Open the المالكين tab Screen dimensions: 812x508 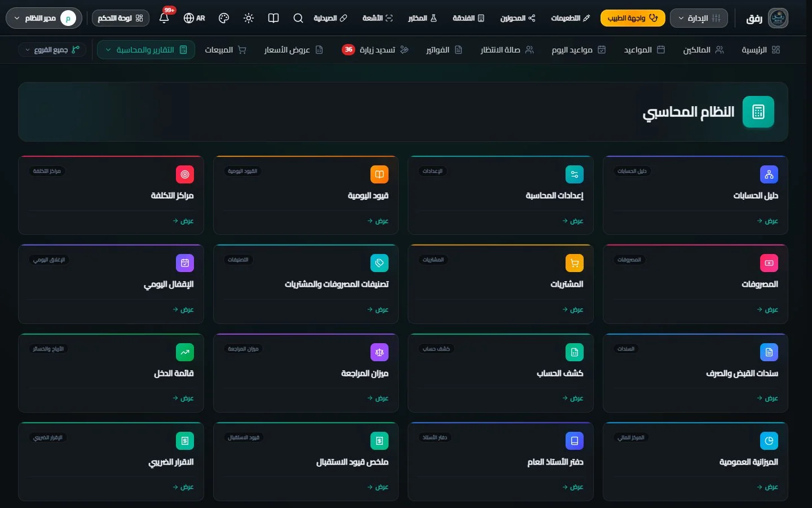point(703,50)
